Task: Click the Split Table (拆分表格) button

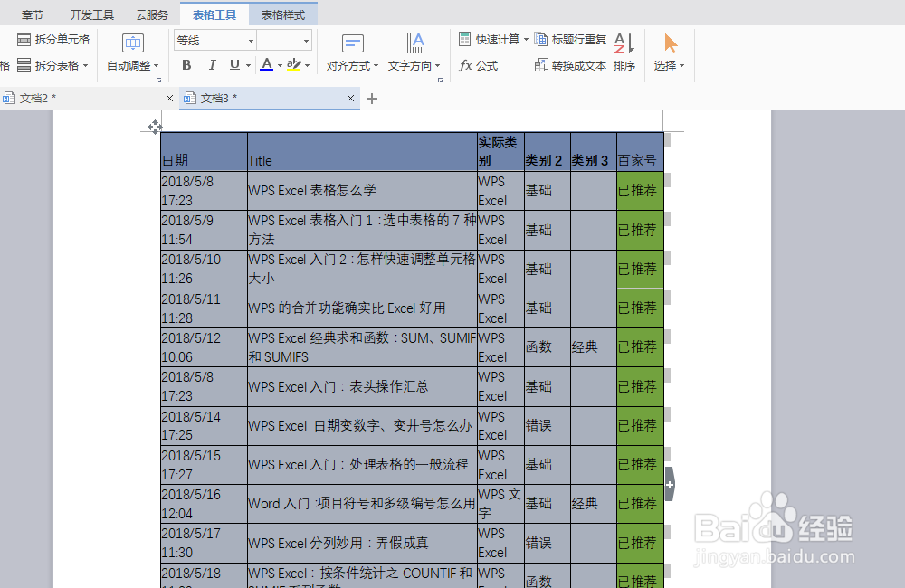Action: click(52, 65)
